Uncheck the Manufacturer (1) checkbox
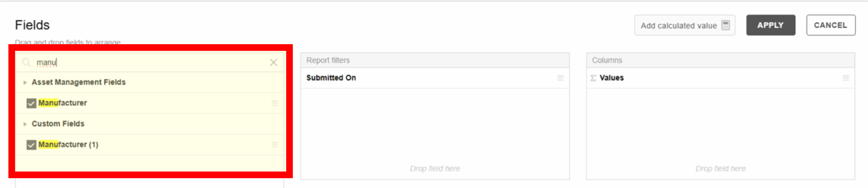 31,145
